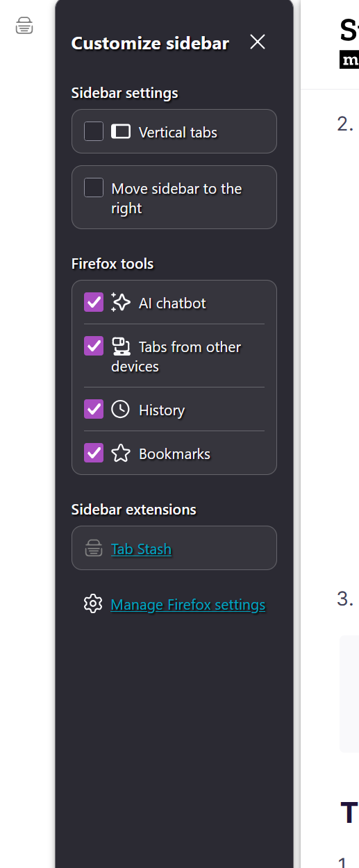This screenshot has height=868, width=359.
Task: Uncheck the AI chatbot tool checkbox
Action: [x=94, y=302]
